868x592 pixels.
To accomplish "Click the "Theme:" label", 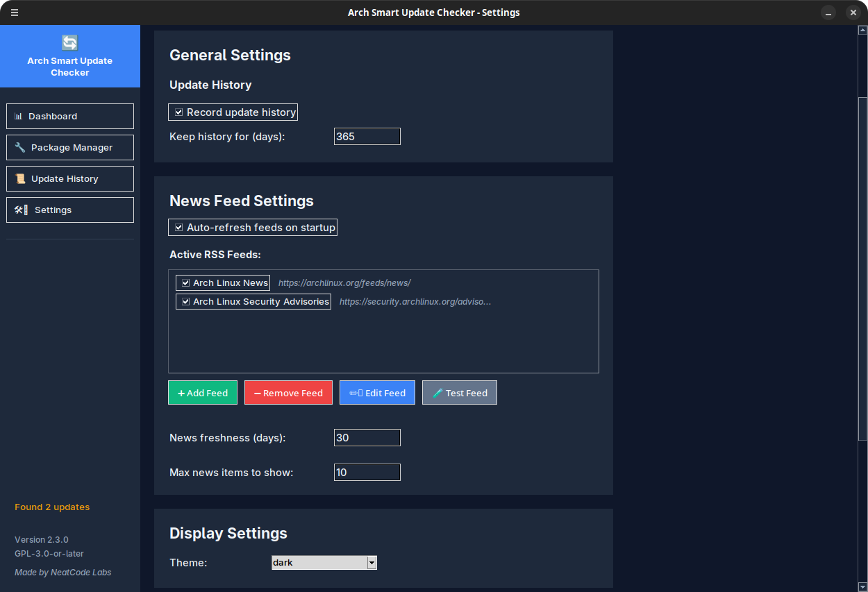I will (188, 563).
